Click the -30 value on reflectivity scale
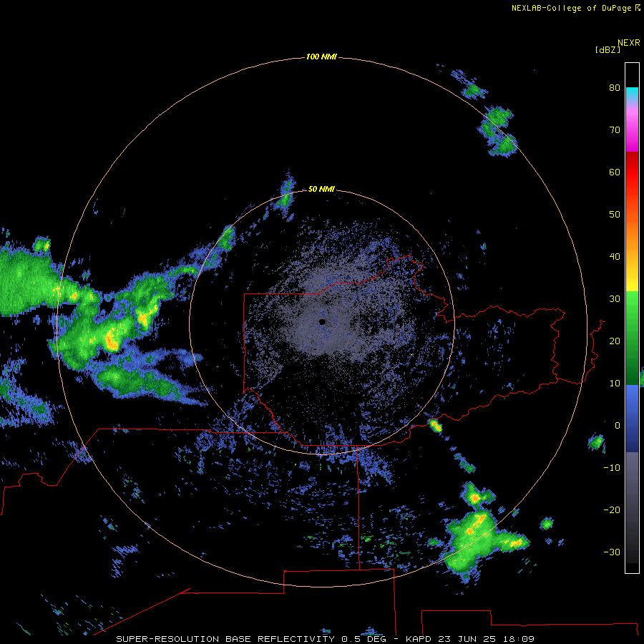Screen dimensions: 644x644 [x=612, y=552]
